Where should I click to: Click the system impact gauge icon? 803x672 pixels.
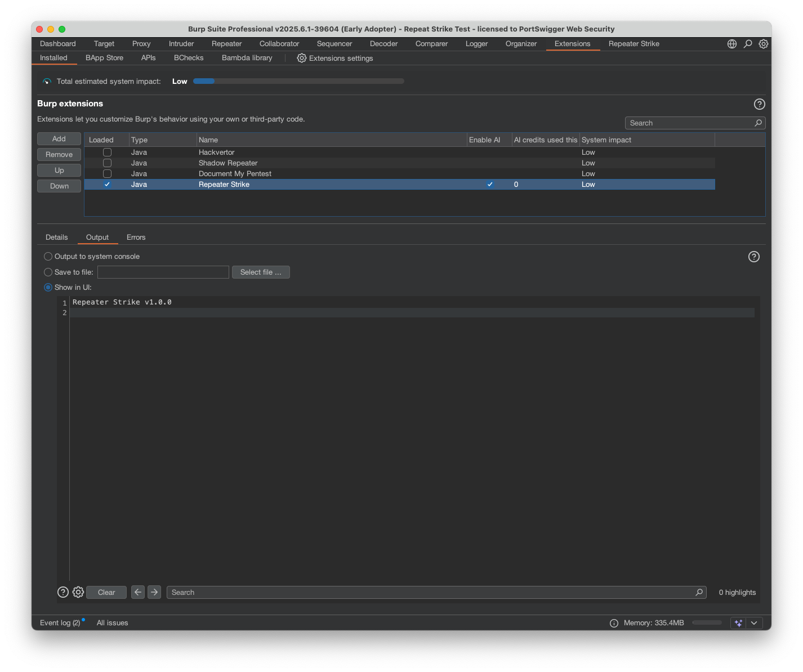(x=47, y=82)
